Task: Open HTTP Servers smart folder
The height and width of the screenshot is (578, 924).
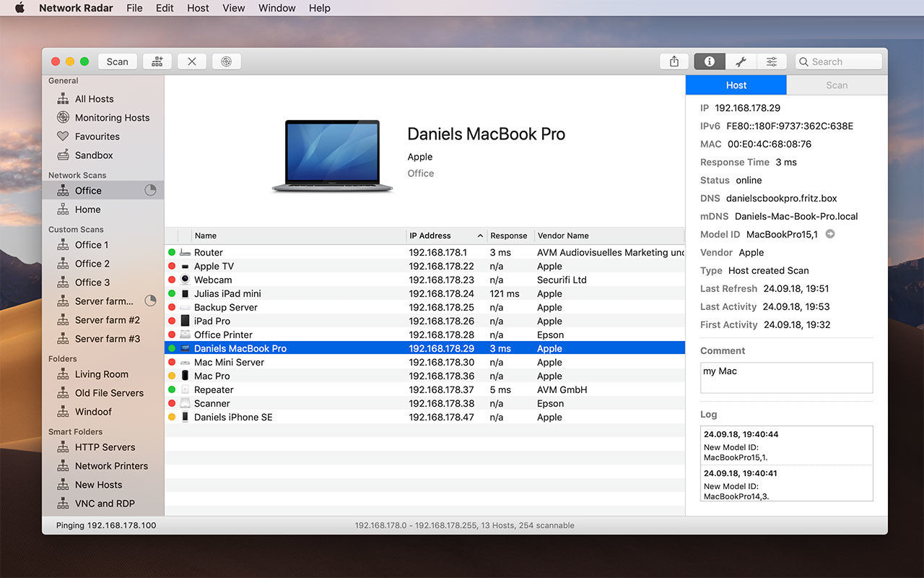Action: point(103,447)
